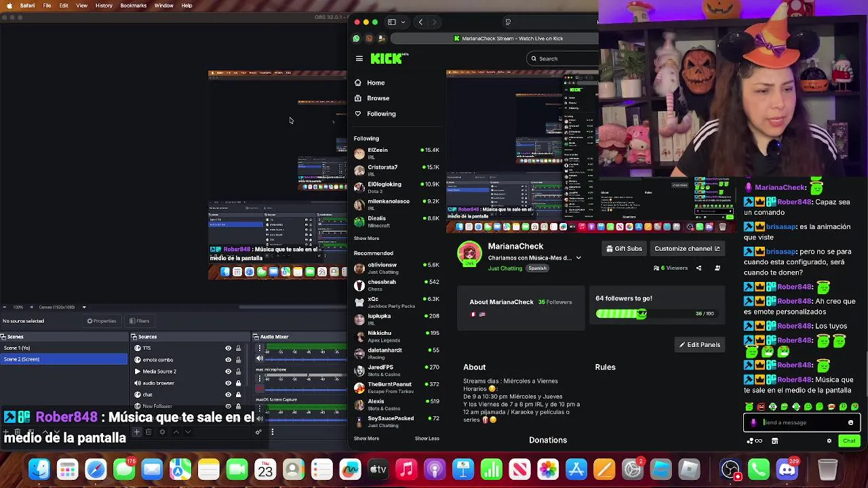Open the Apple TV app in the Dock
This screenshot has height=488, width=868.
(378, 469)
